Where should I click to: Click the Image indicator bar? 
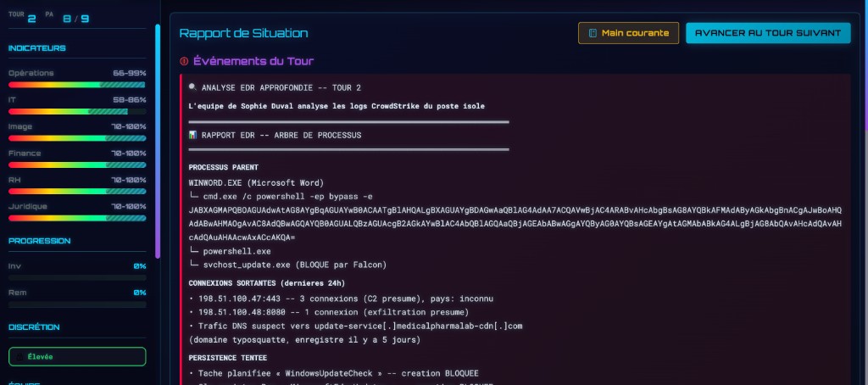[77, 138]
